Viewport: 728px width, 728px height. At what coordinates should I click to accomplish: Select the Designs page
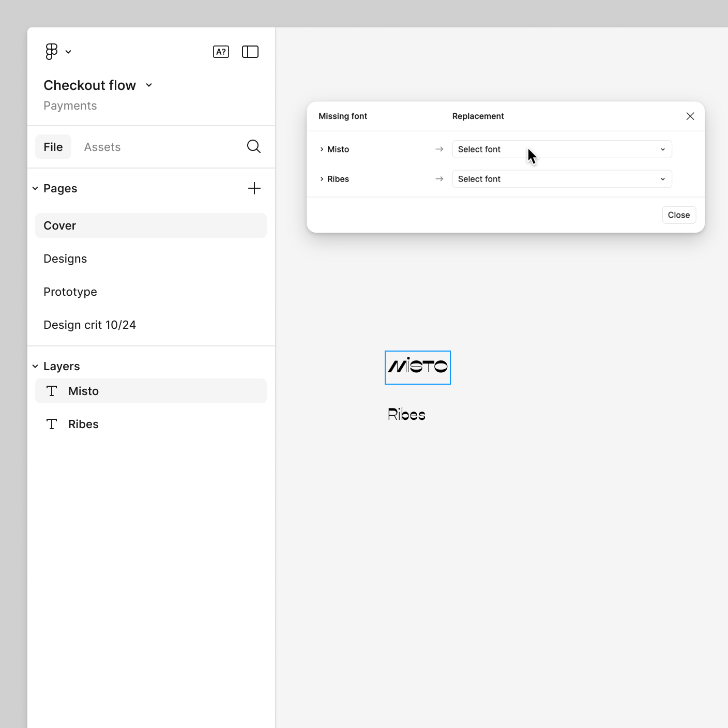(x=65, y=259)
